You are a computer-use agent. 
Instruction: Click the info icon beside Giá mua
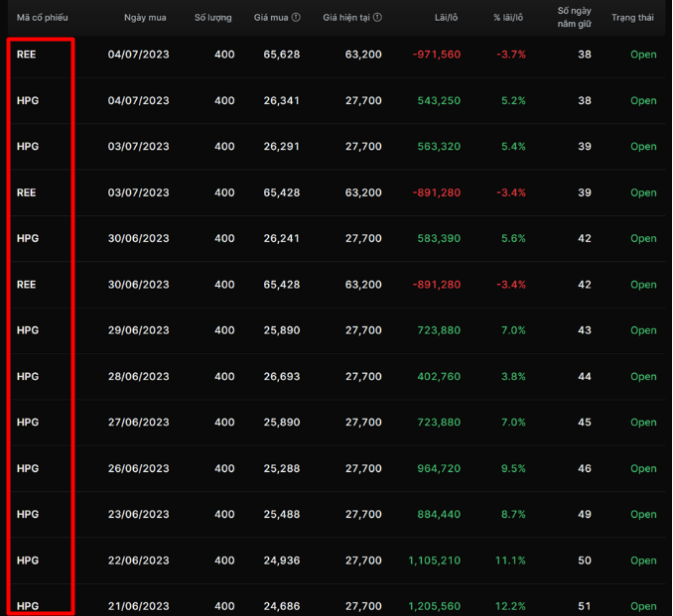coord(296,17)
